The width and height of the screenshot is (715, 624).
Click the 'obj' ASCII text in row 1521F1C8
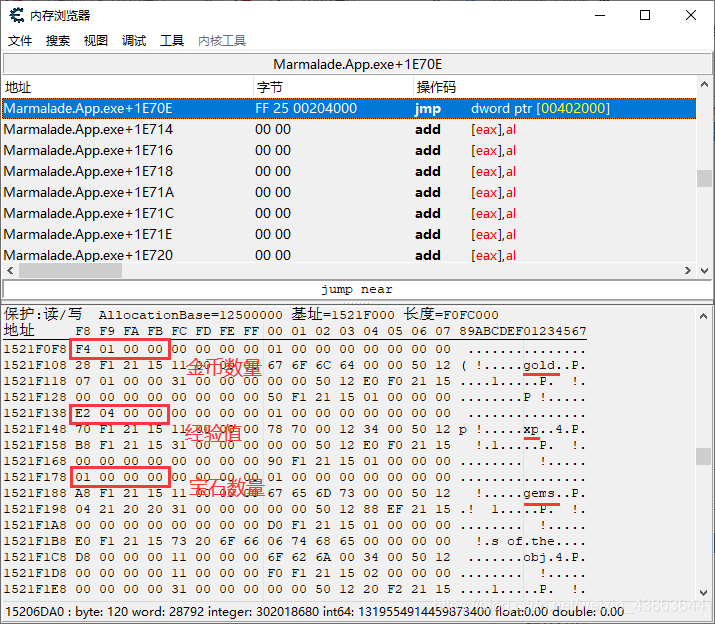coord(535,557)
